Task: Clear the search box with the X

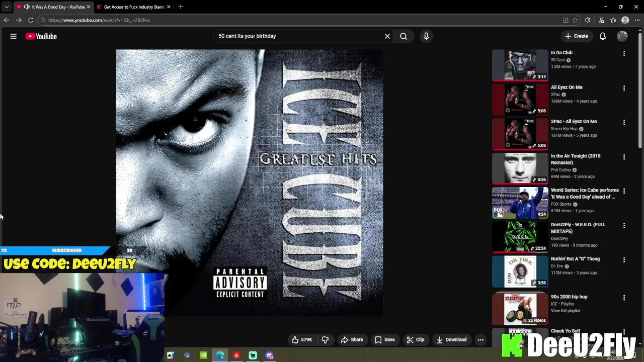Action: pos(387,36)
